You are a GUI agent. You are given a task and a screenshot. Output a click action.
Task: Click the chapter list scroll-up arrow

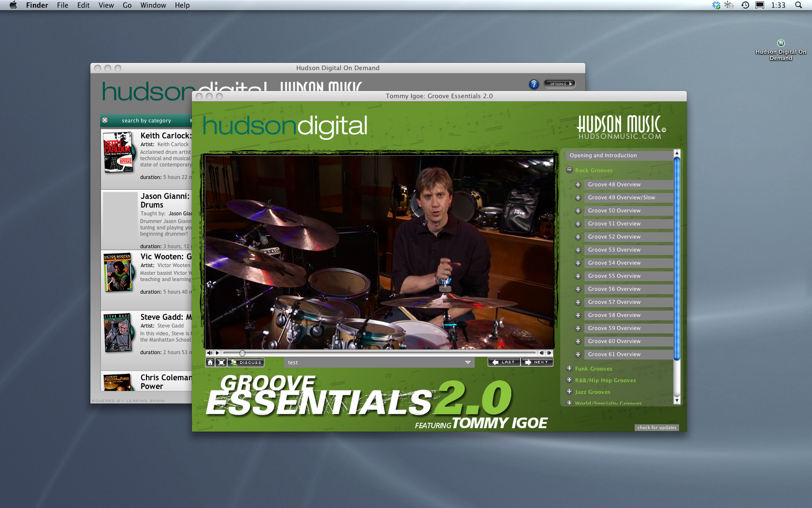coord(677,153)
